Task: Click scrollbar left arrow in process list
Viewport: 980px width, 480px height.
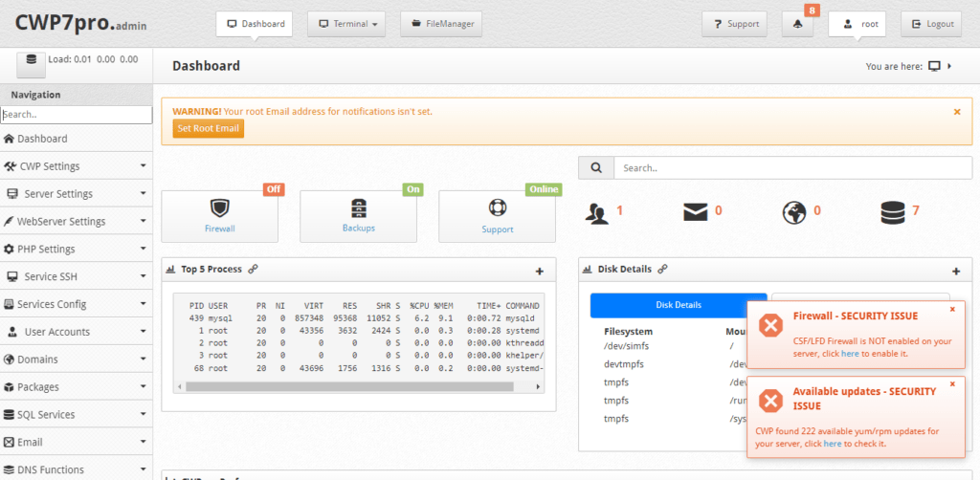Action: click(180, 386)
